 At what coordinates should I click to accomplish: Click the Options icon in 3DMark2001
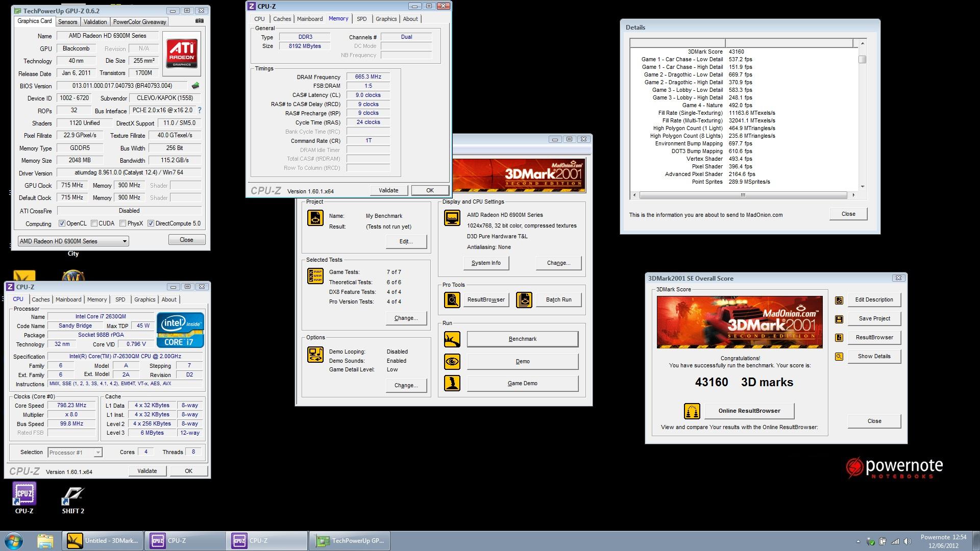point(315,355)
